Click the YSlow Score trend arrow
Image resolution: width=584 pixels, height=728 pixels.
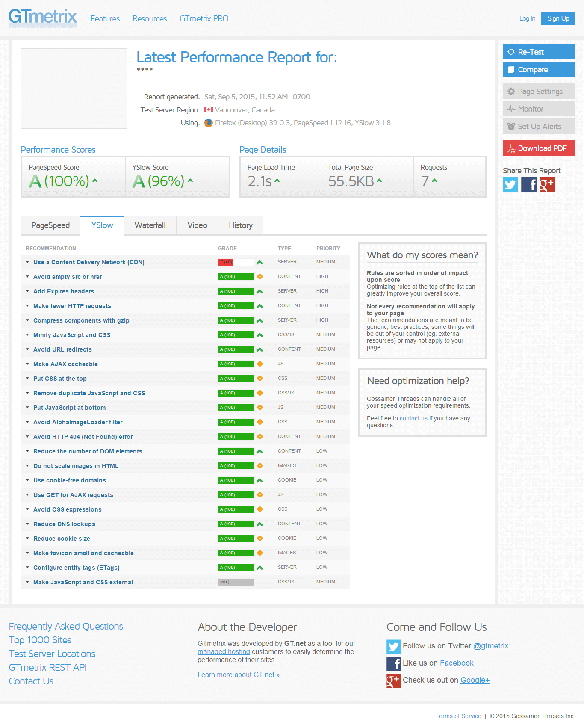click(x=190, y=181)
